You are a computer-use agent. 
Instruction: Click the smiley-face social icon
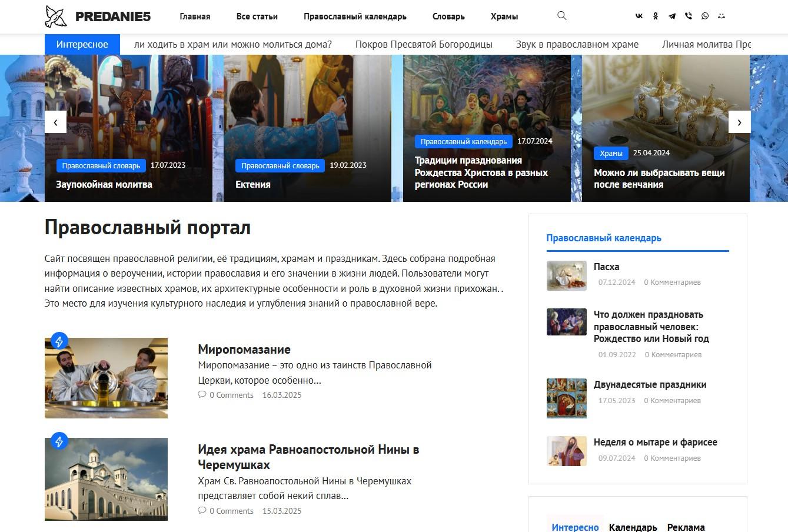click(x=721, y=16)
